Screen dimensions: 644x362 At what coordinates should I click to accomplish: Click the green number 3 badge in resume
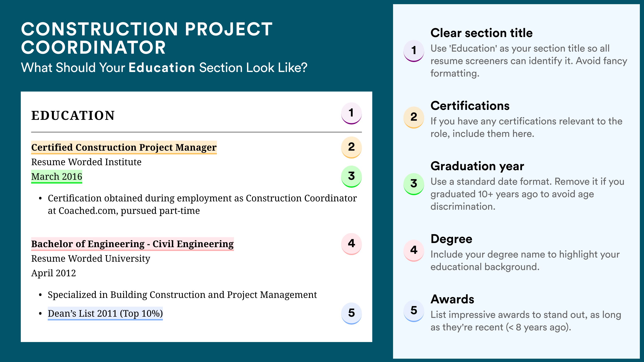(x=351, y=176)
